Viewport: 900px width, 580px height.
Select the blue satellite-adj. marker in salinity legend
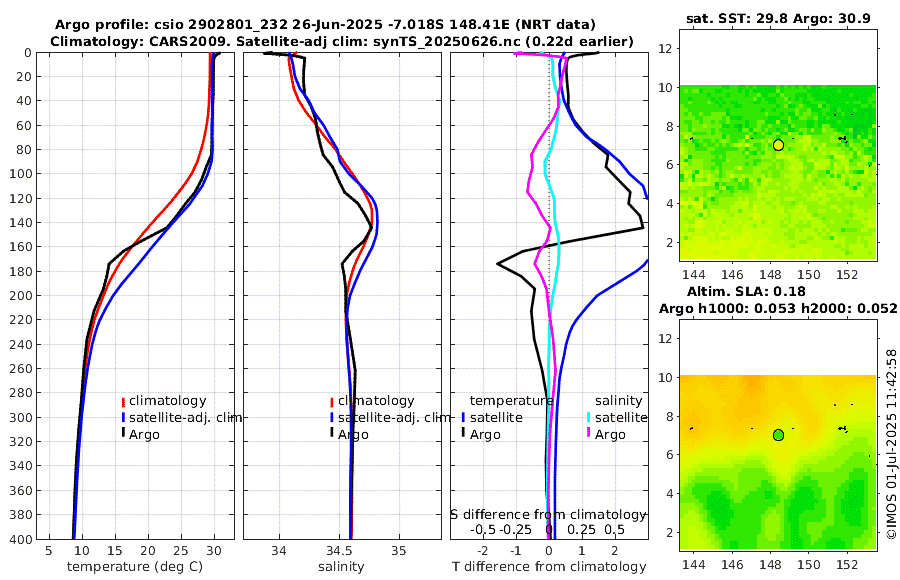pos(332,418)
